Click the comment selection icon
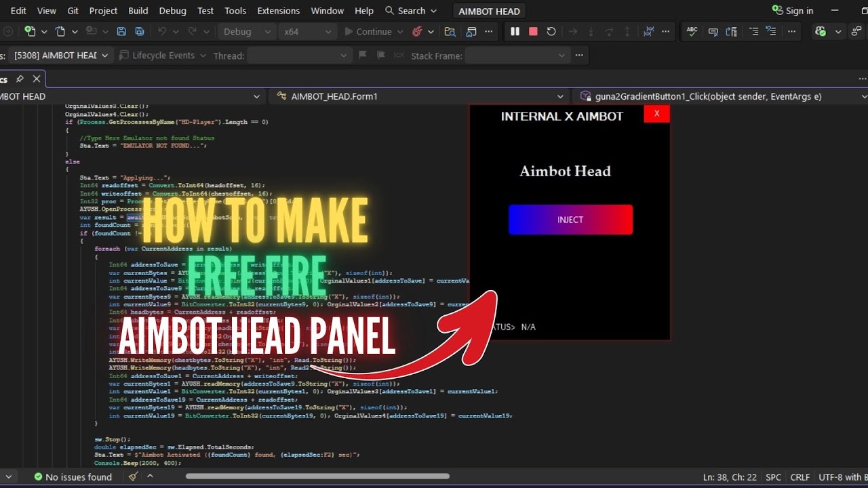This screenshot has height=488, width=868. (x=713, y=31)
